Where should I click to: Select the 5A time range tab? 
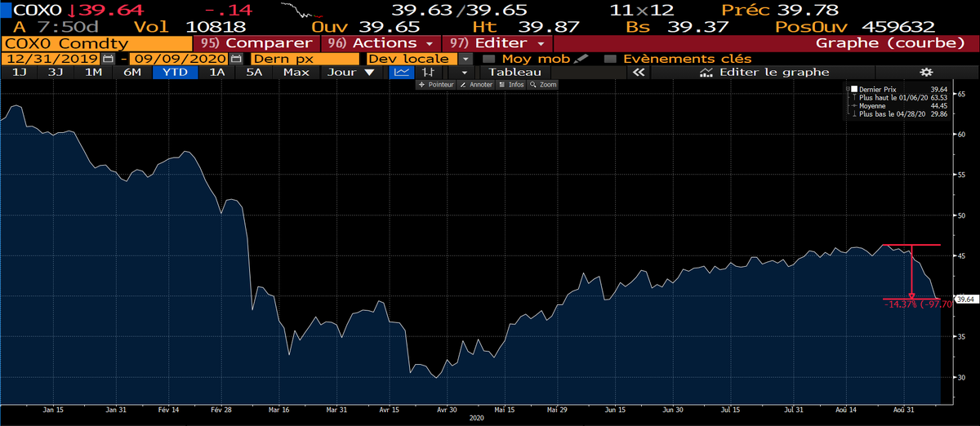point(254,73)
